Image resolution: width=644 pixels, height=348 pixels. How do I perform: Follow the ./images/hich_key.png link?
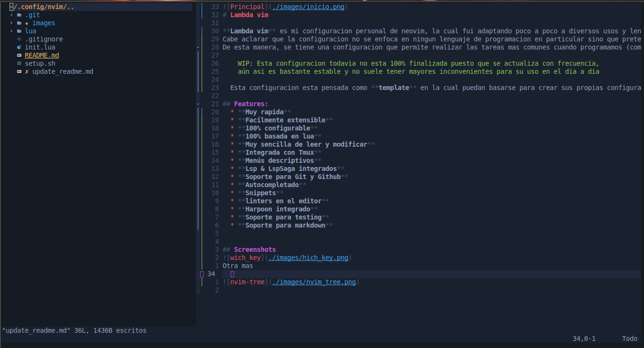(x=308, y=258)
